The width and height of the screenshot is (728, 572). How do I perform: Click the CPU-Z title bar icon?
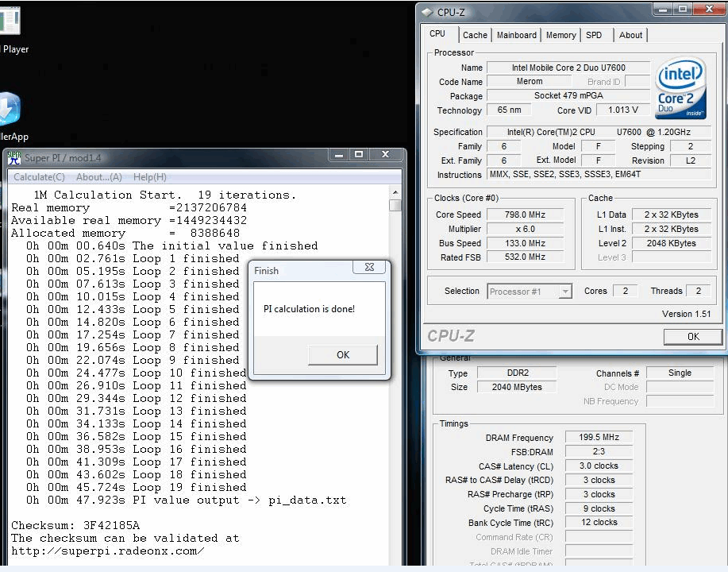click(427, 13)
